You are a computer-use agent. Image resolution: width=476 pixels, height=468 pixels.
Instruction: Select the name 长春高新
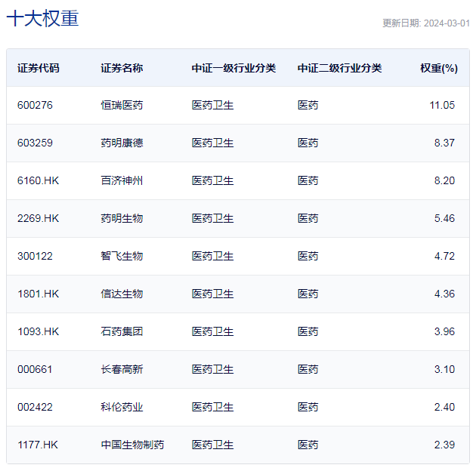tap(122, 369)
